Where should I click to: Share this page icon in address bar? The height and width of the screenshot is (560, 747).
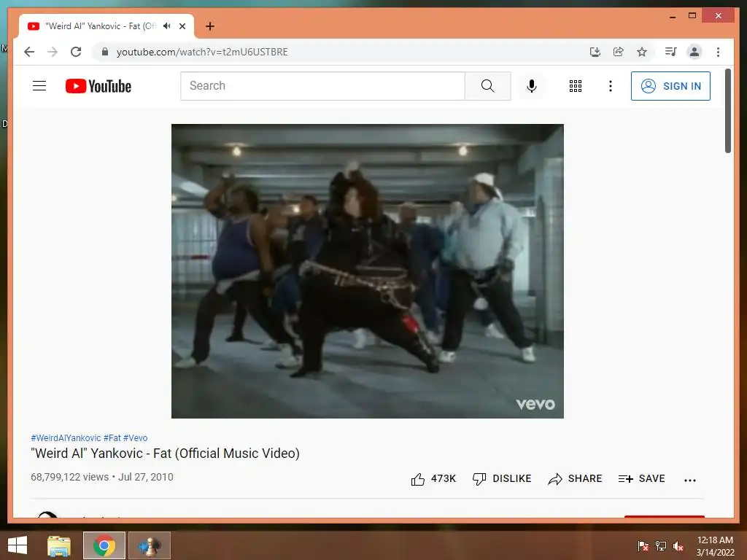[619, 52]
